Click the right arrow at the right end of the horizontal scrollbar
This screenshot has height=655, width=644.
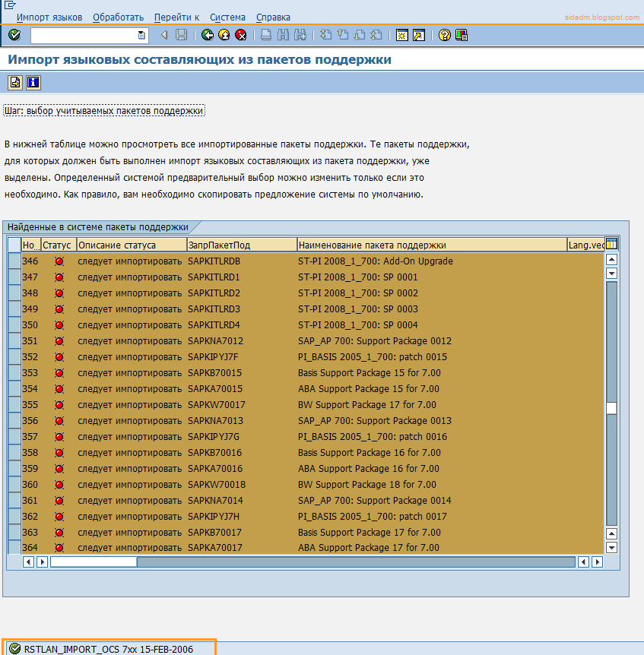coord(597,562)
